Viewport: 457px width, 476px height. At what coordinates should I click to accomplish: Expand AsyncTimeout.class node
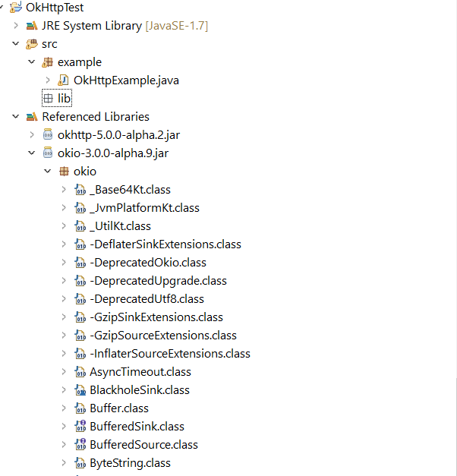coord(64,371)
